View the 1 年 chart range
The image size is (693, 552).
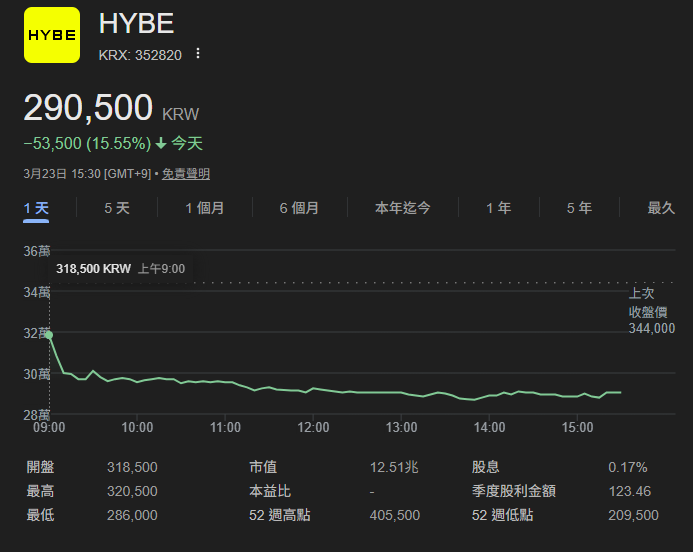pos(498,208)
